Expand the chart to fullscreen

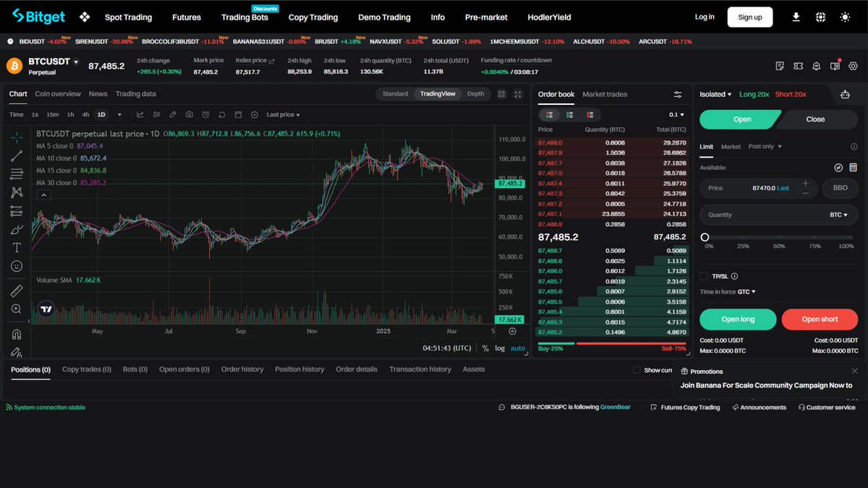(x=518, y=94)
